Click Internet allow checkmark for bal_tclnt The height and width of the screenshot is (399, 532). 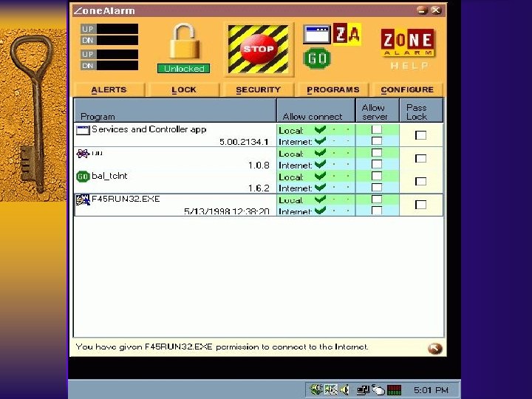(320, 187)
